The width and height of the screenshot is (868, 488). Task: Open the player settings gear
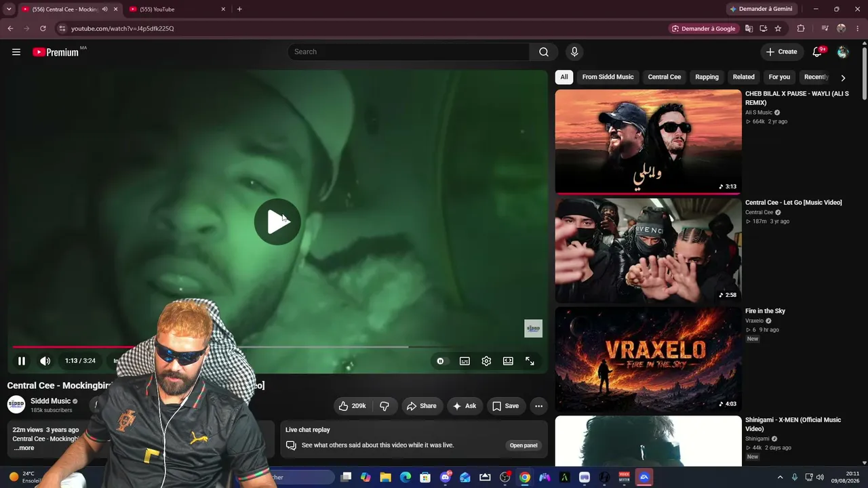[486, 361]
